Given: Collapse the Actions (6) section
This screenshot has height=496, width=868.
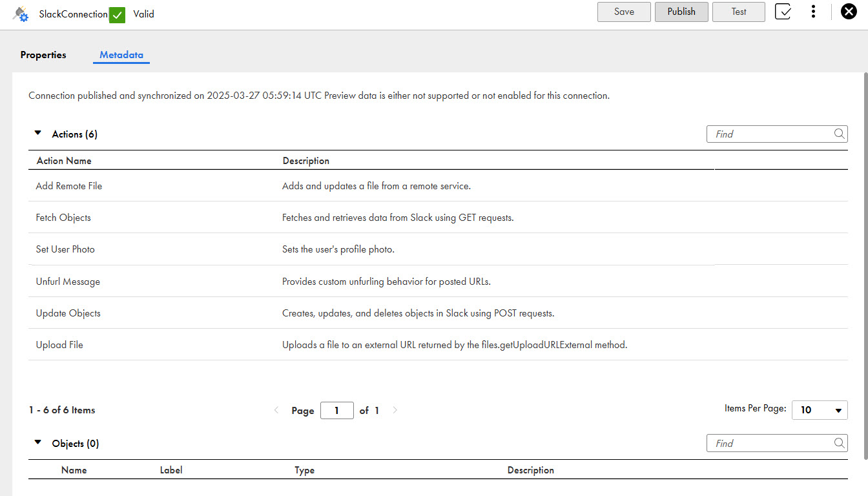Looking at the screenshot, I should click(38, 133).
